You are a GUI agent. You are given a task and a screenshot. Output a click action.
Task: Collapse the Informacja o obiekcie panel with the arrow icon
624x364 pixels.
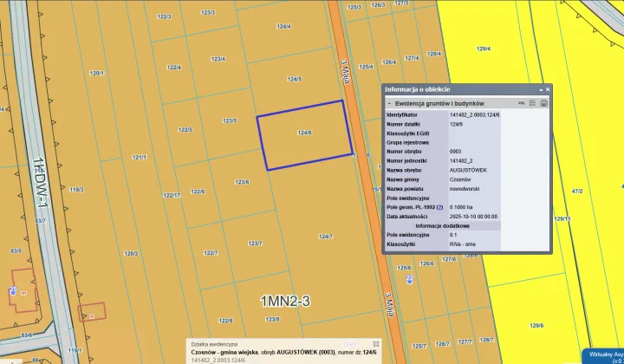coord(541,90)
